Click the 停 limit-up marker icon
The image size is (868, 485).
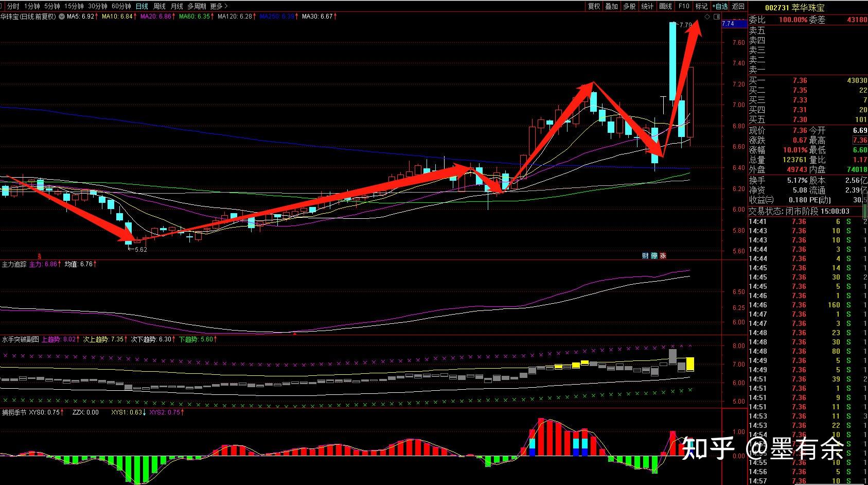coord(654,256)
